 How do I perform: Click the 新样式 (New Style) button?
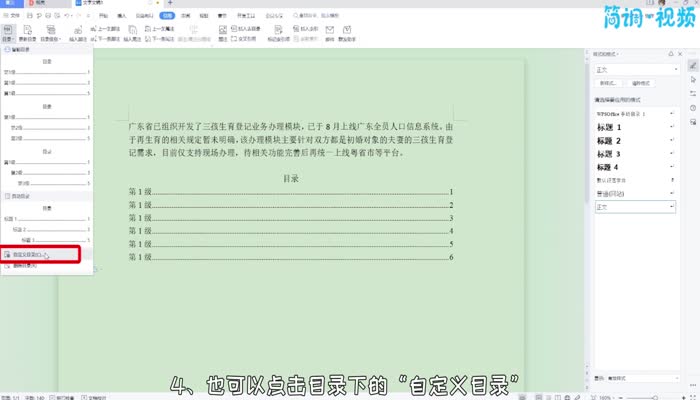607,84
